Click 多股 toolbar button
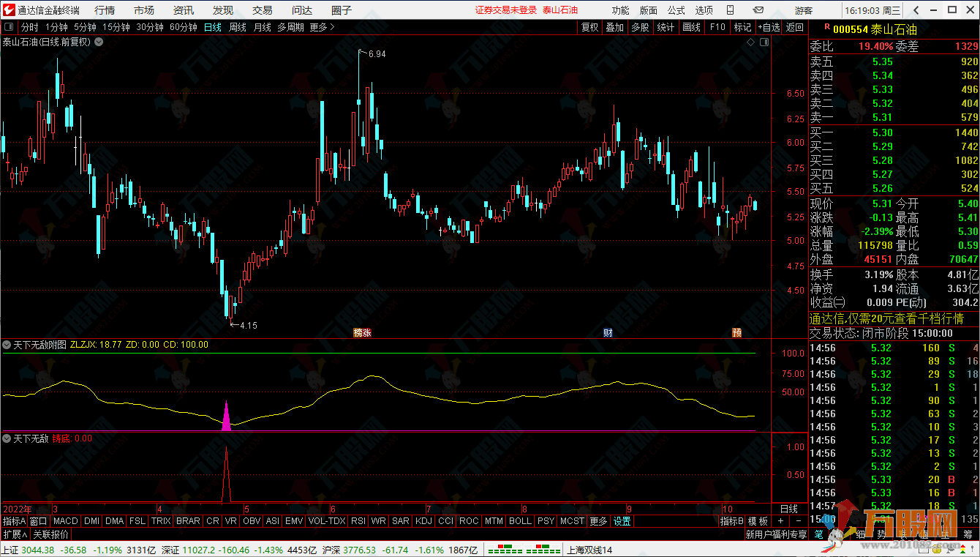Image resolution: width=980 pixels, height=557 pixels. pyautogui.click(x=640, y=27)
